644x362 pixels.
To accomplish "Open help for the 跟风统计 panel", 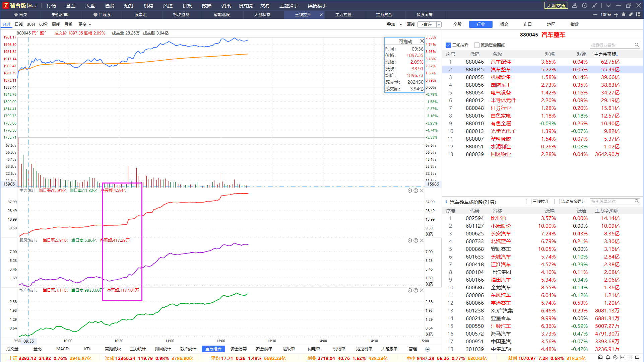I will click(x=416, y=240).
